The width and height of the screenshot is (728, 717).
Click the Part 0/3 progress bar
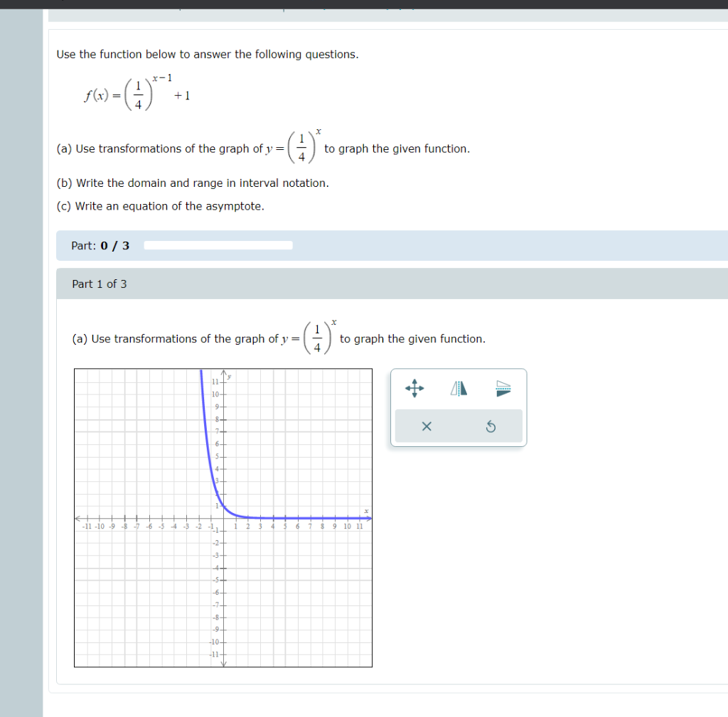tap(218, 245)
